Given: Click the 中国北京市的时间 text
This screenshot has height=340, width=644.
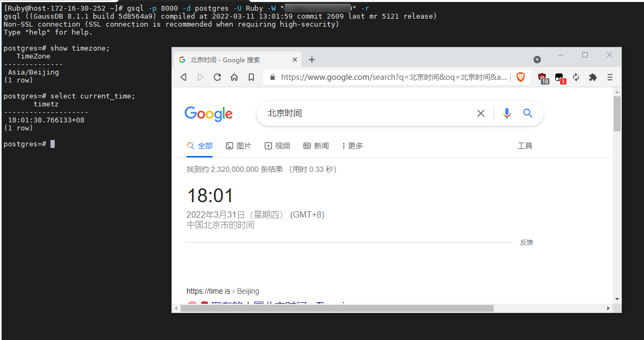Looking at the screenshot, I should 221,225.
